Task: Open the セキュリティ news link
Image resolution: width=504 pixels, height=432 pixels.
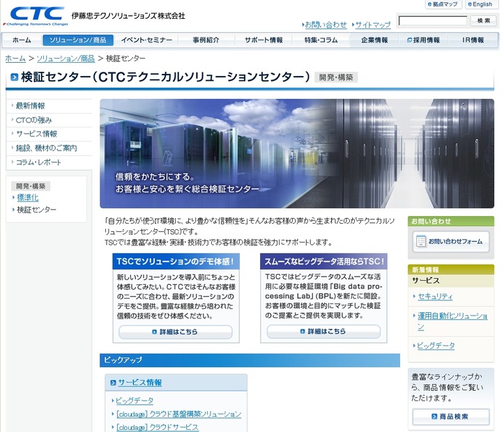Action: [x=435, y=296]
